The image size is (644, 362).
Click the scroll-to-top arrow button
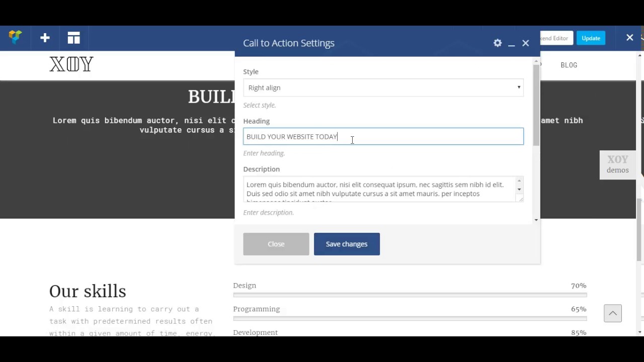click(x=613, y=313)
